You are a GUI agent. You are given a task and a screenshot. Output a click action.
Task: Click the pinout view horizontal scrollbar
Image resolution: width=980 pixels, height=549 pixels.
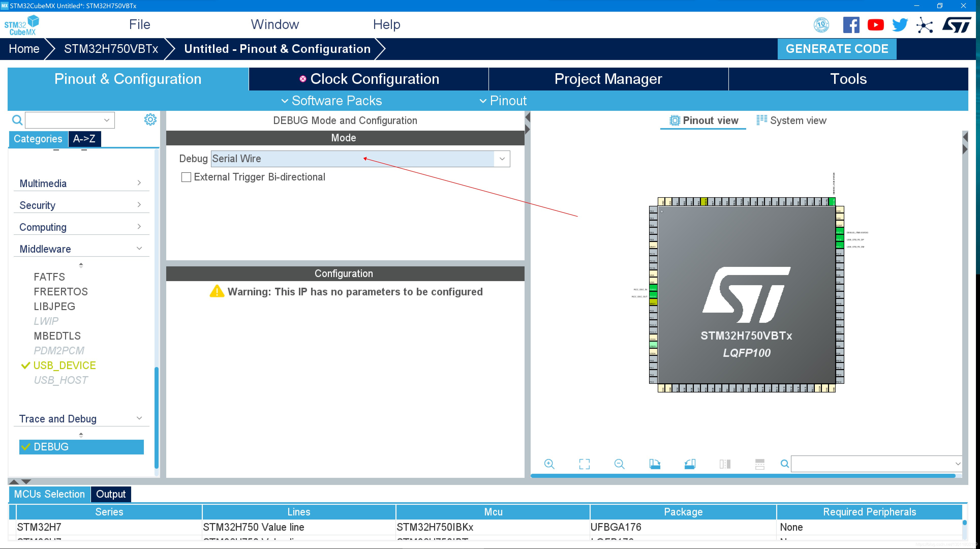click(x=743, y=476)
